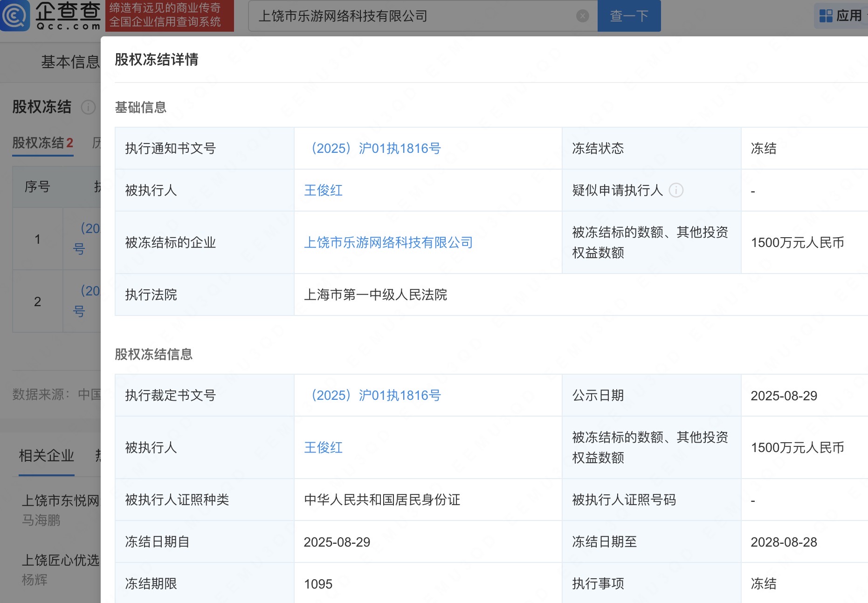Open 执行通知书文号 link (2025)沪01执1816号
This screenshot has width=868, height=603.
(x=373, y=148)
